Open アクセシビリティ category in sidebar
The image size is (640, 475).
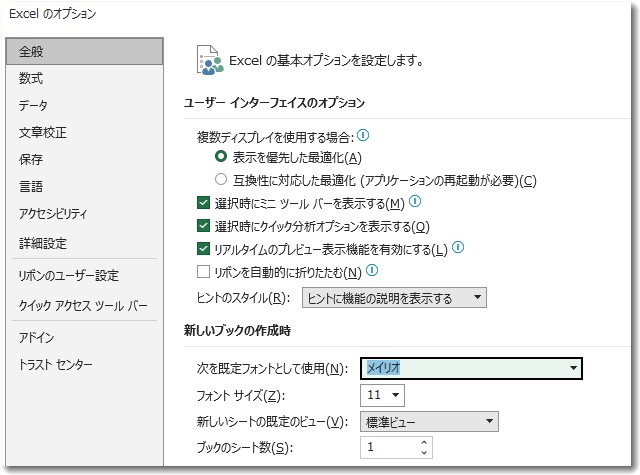[84, 213]
